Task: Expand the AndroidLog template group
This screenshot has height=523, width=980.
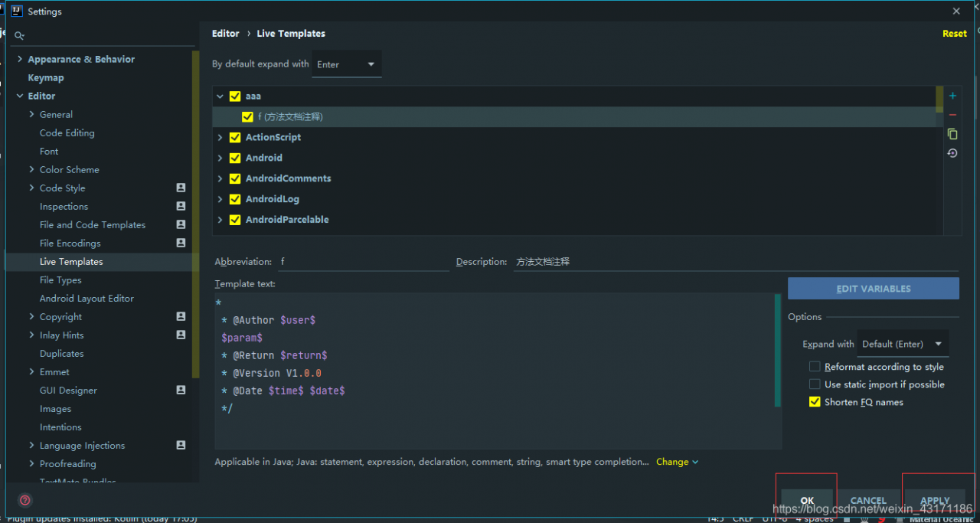Action: (220, 199)
